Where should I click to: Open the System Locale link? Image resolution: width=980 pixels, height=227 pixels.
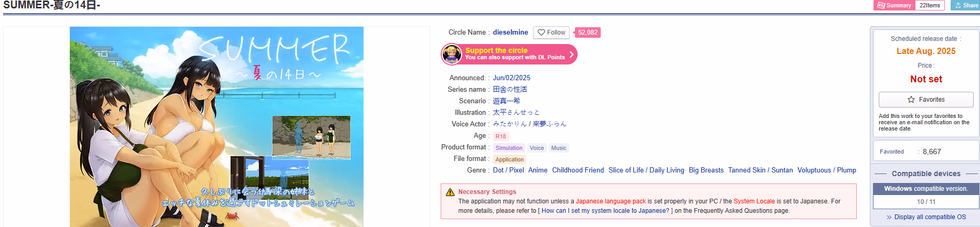[x=754, y=201]
